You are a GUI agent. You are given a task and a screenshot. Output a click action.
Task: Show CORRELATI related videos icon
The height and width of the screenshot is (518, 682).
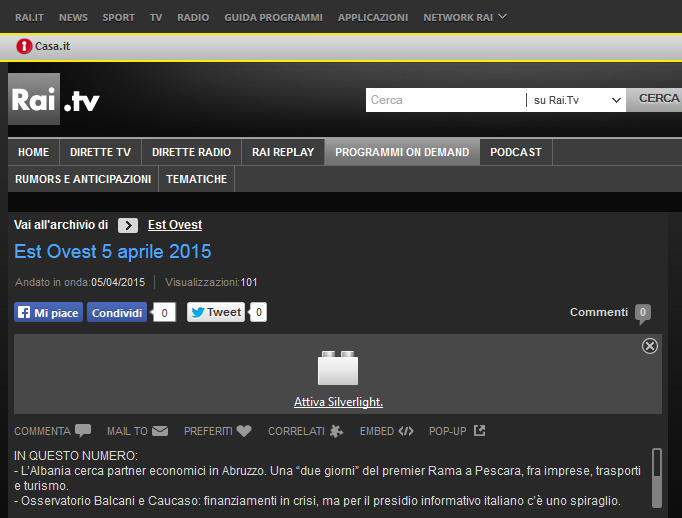tap(336, 431)
